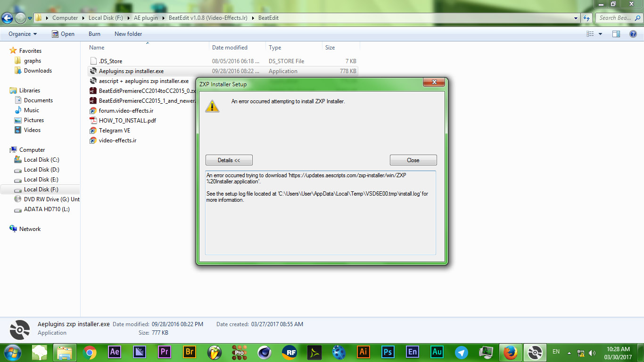Open Adobe Photoshop from taskbar

pyautogui.click(x=388, y=352)
